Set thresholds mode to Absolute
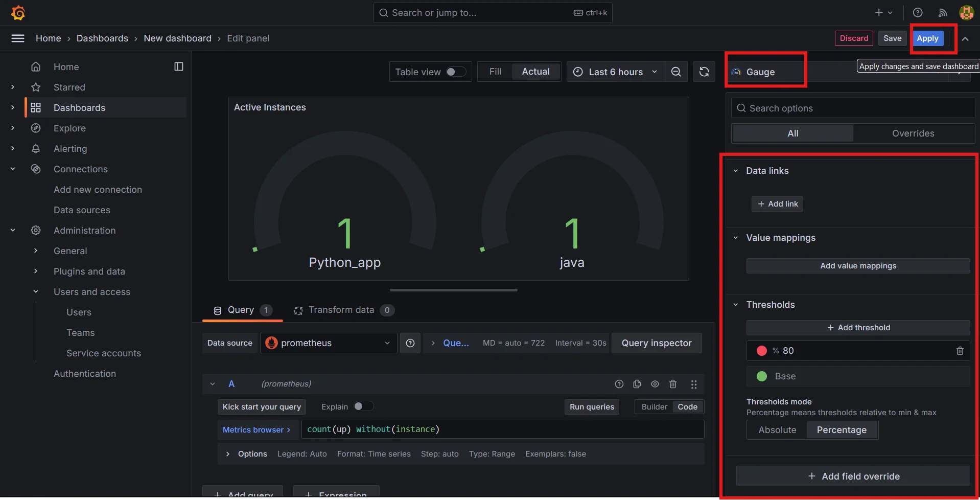The image size is (980, 500). tap(777, 430)
